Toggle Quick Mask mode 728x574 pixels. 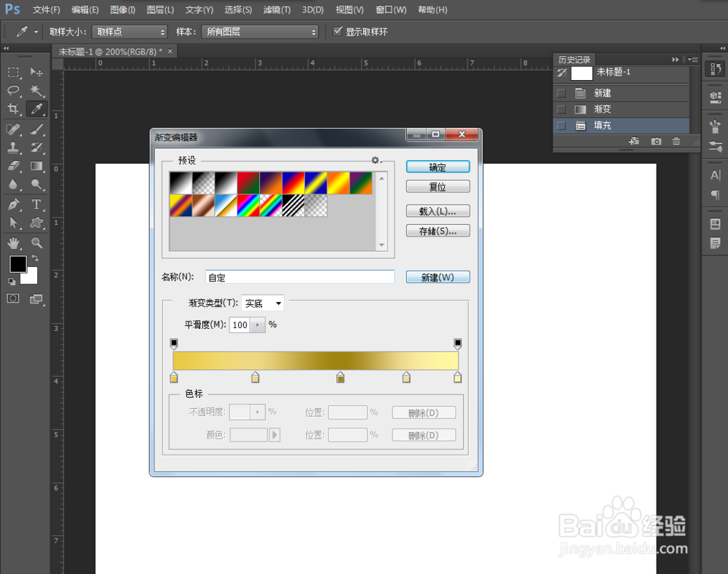[13, 298]
